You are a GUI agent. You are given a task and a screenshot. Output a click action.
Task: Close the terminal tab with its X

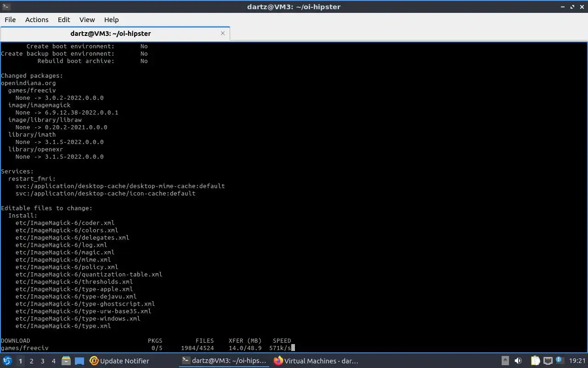tap(223, 33)
